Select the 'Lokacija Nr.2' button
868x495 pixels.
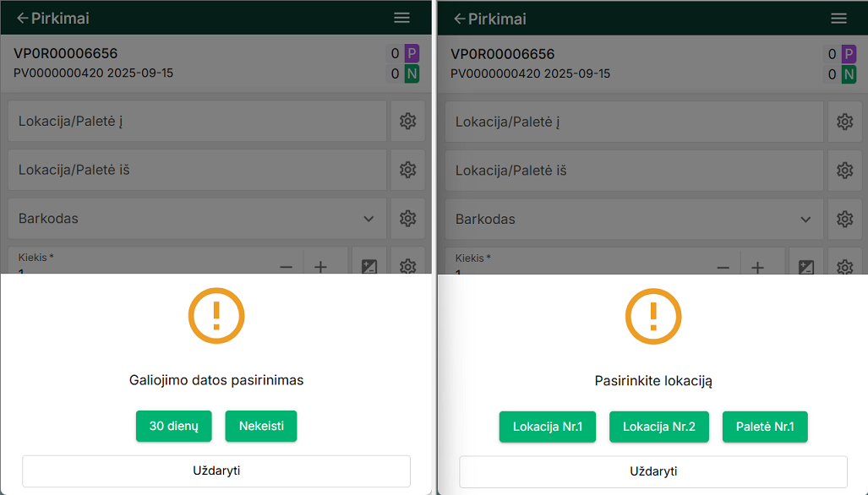[659, 427]
